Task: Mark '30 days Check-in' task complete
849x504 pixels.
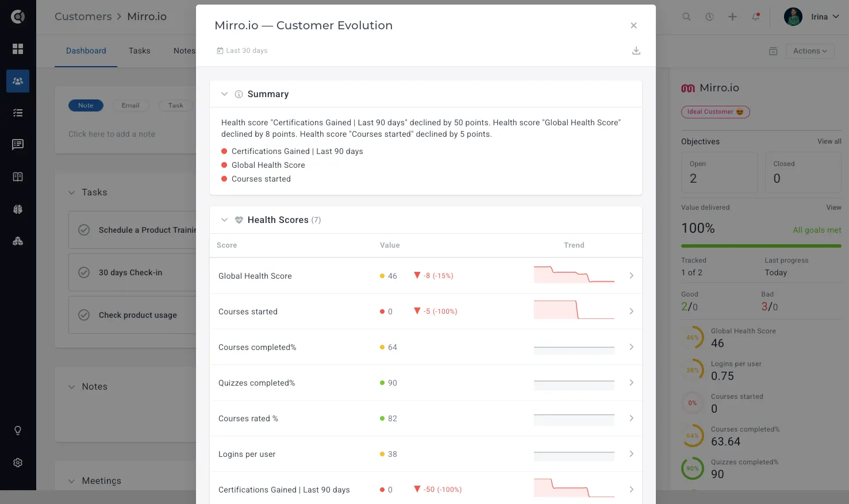Action: 84,272
